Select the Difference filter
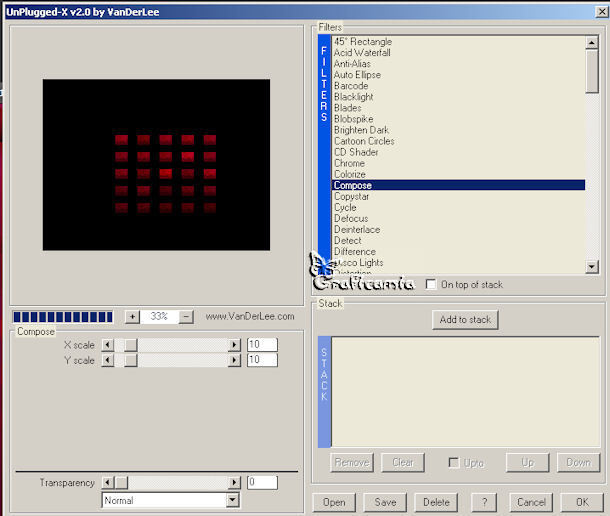The image size is (610, 516). click(458, 252)
